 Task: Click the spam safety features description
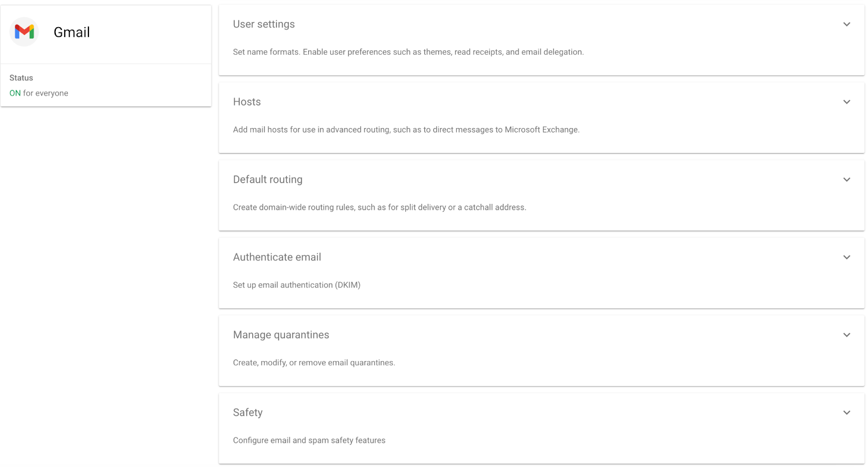click(x=309, y=440)
